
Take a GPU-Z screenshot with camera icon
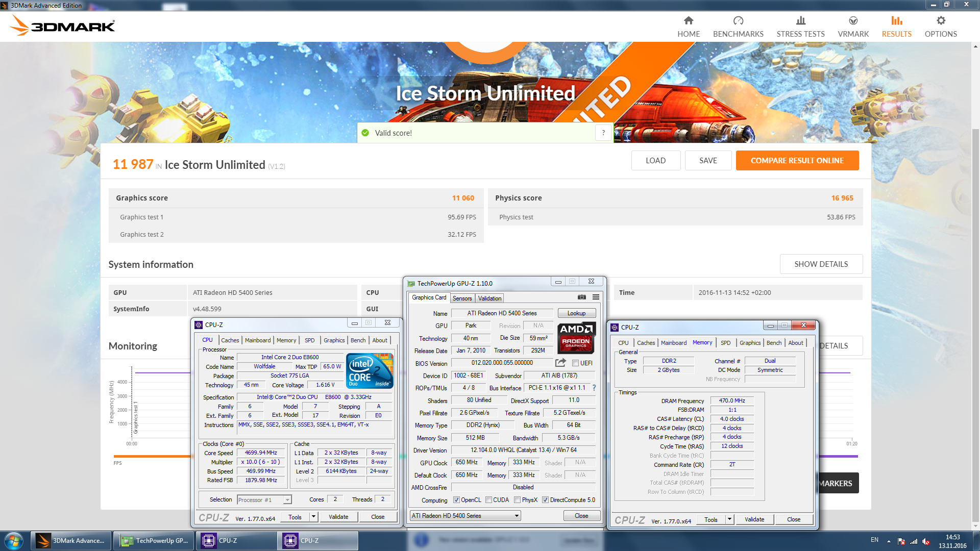pyautogui.click(x=581, y=297)
